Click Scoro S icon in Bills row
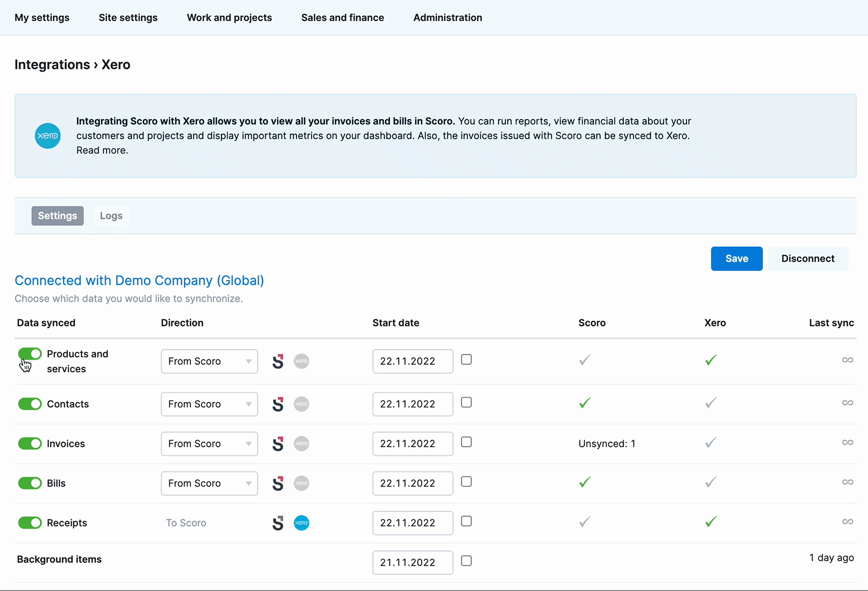 pos(278,483)
